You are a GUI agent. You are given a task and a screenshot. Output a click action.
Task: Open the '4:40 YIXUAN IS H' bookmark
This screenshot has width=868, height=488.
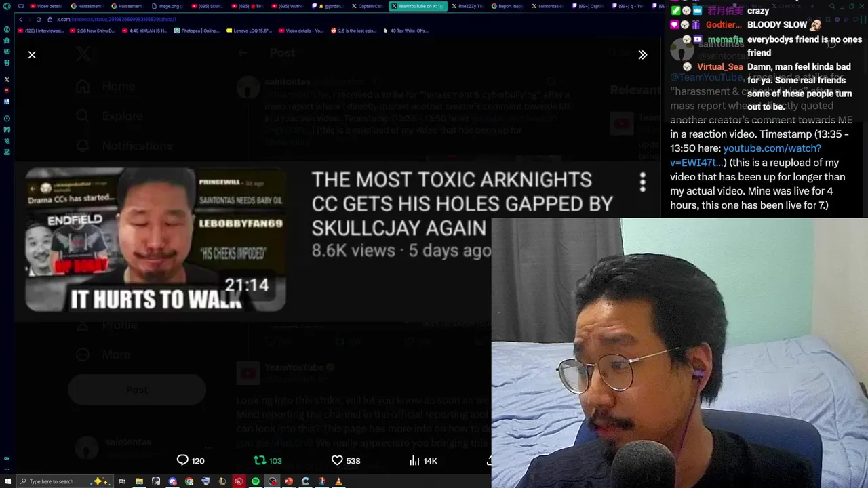(x=144, y=30)
